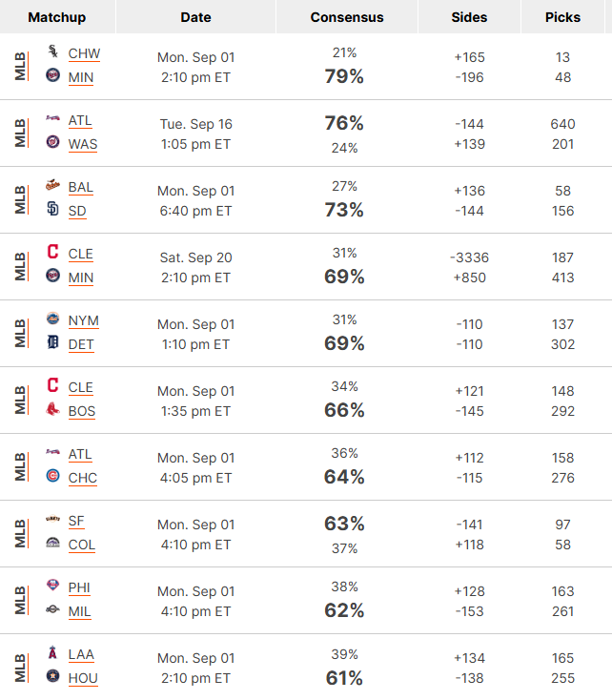Click the White Sox team logo
The height and width of the screenshot is (700, 612).
[52, 51]
